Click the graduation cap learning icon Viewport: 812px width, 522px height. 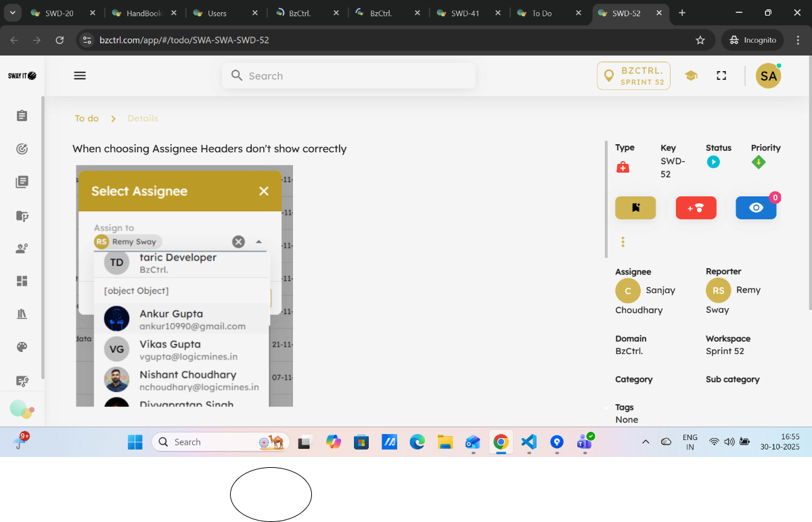point(691,76)
